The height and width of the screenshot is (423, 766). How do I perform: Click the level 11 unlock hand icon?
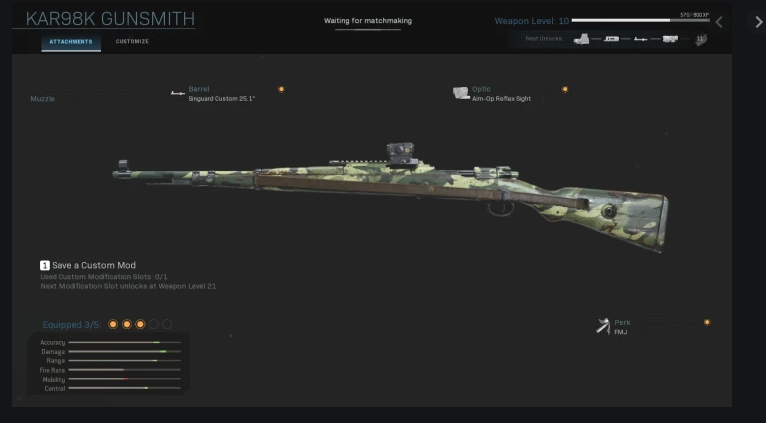702,39
